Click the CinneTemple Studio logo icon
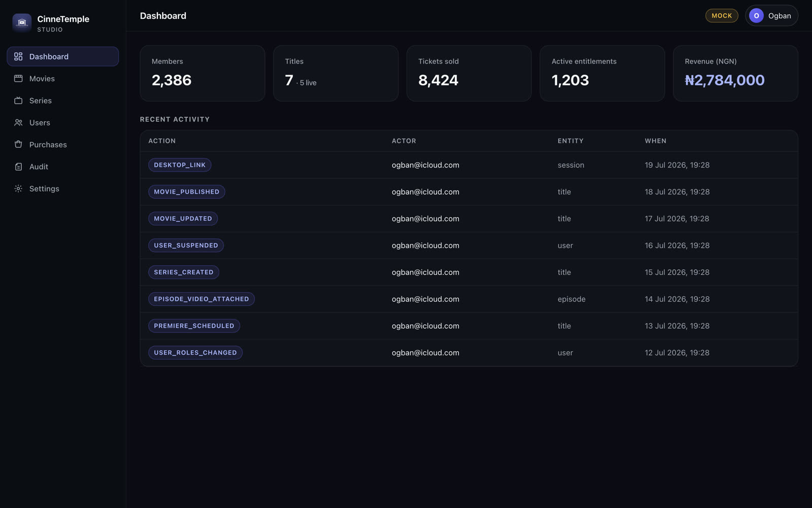This screenshot has height=508, width=812. pos(22,23)
